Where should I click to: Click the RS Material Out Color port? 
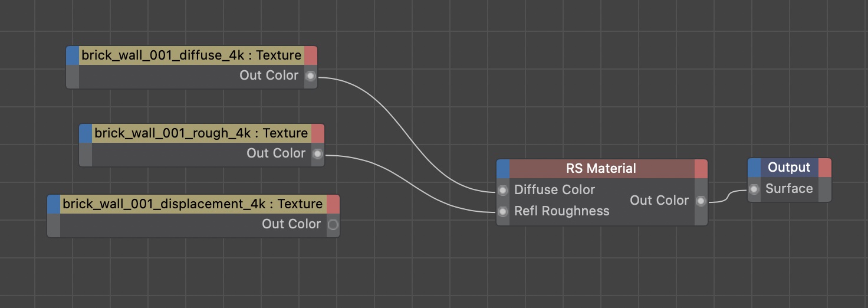point(701,201)
